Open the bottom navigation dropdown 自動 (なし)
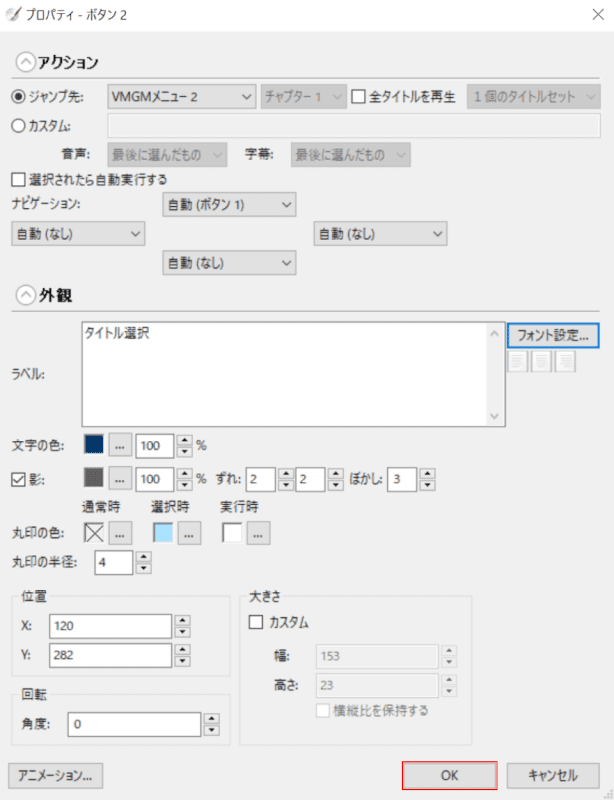 229,263
